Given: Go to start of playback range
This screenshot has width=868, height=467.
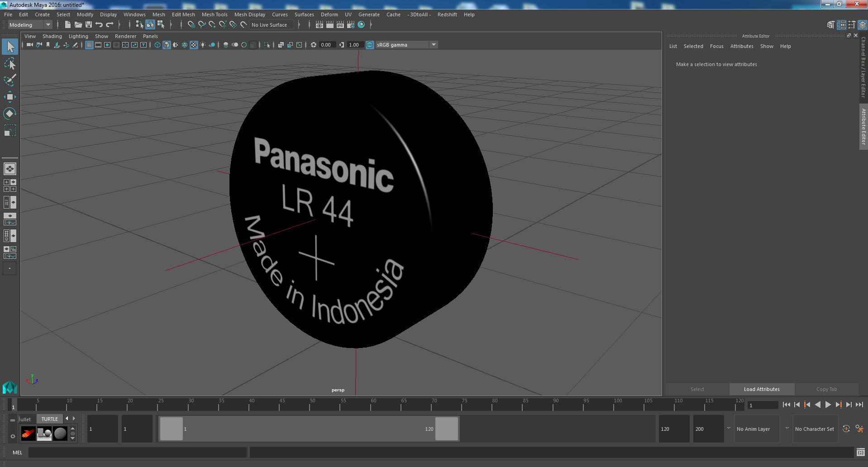Looking at the screenshot, I should [786, 405].
